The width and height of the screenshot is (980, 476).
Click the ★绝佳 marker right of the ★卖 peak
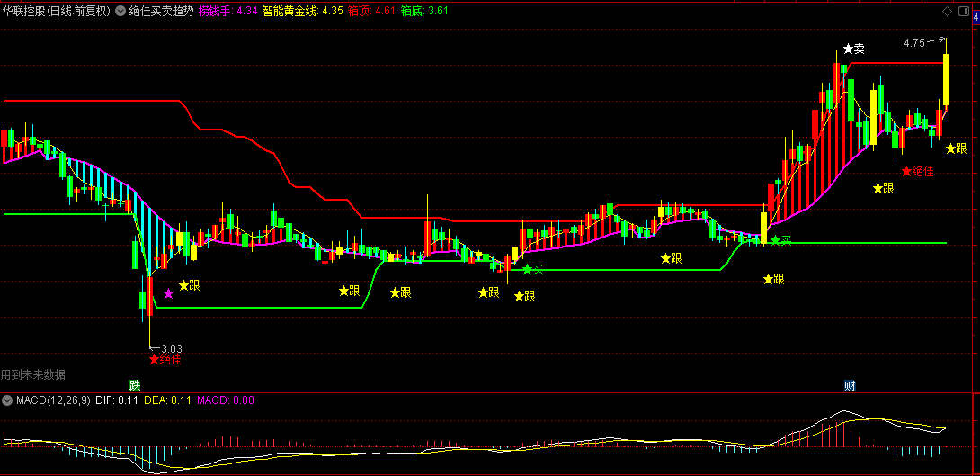tap(917, 171)
